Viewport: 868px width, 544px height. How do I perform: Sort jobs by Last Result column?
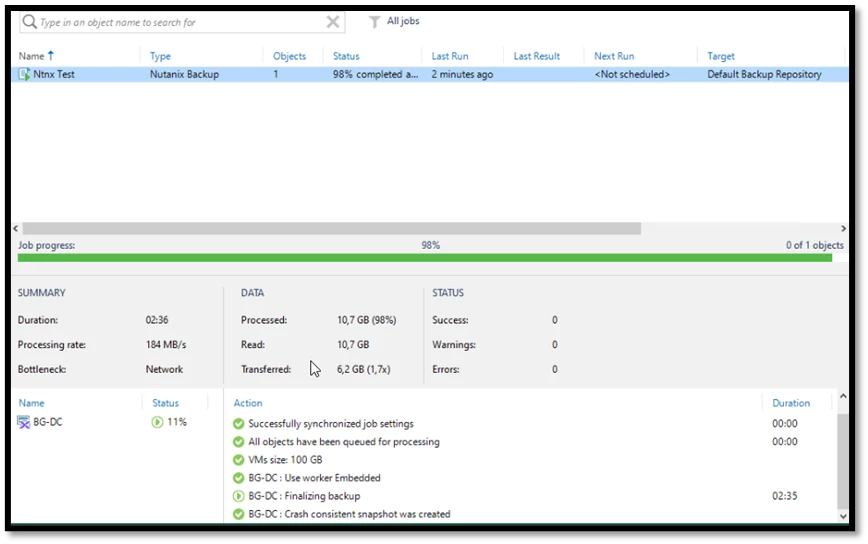(536, 56)
